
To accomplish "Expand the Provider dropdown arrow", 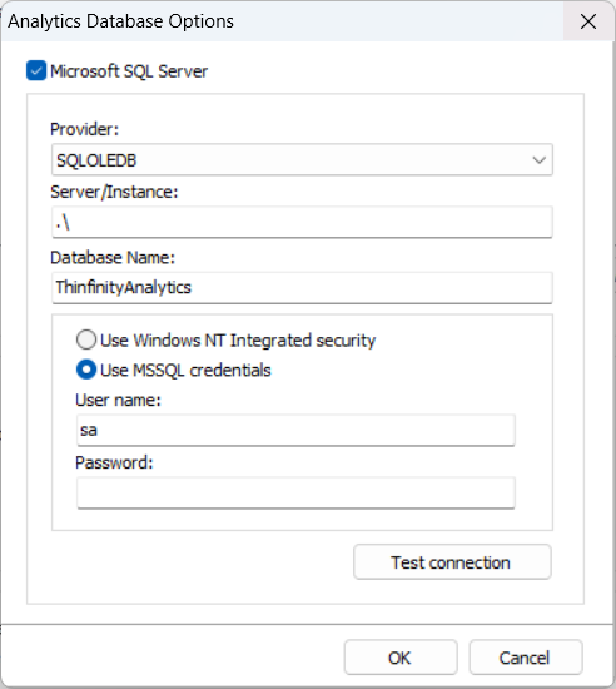I will [538, 160].
